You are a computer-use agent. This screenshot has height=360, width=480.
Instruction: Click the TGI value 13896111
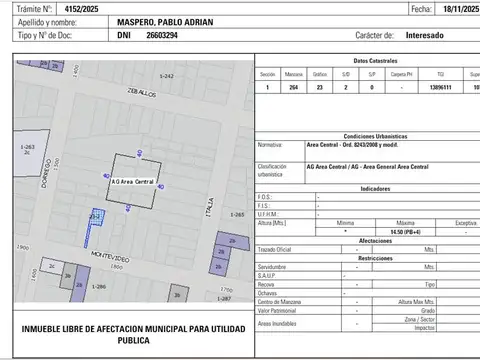click(441, 87)
